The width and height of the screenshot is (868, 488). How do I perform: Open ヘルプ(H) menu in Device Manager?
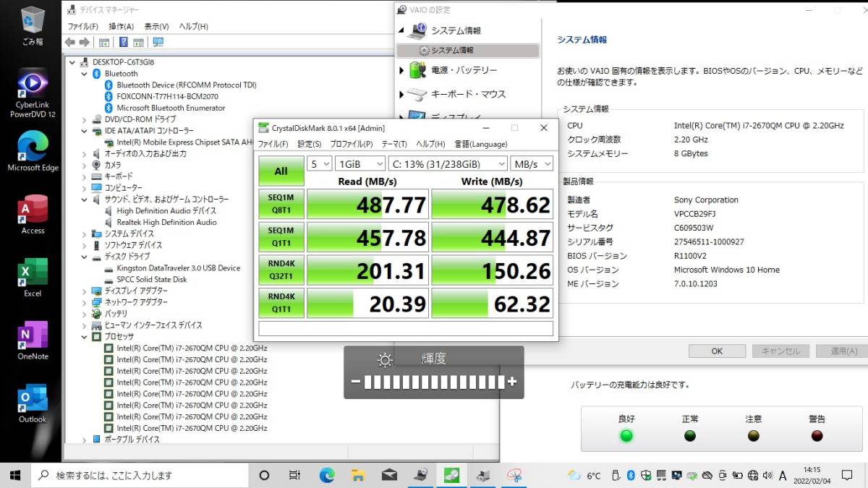[x=194, y=27]
